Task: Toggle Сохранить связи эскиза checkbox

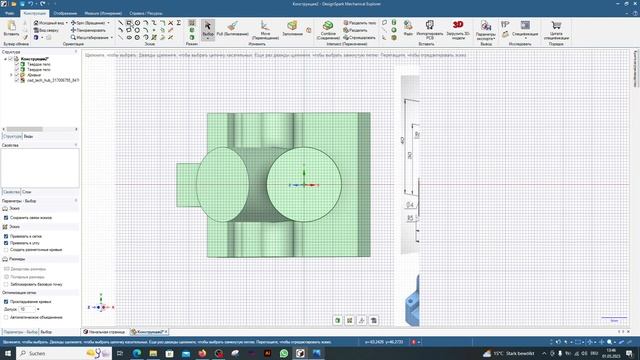Action: click(x=6, y=218)
